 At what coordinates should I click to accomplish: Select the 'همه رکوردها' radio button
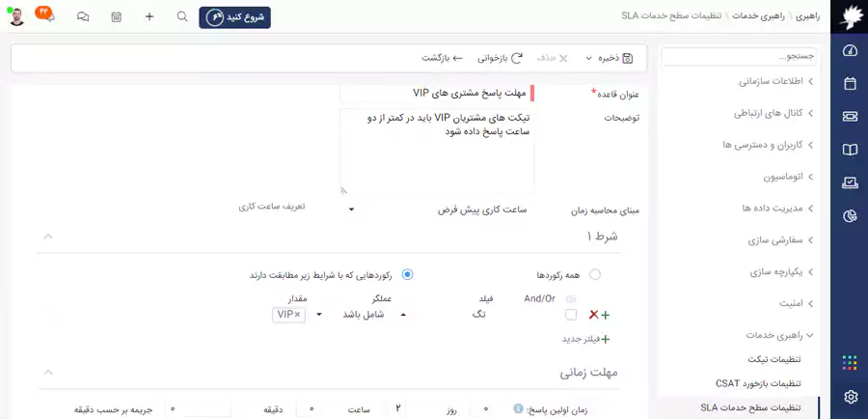(x=594, y=275)
